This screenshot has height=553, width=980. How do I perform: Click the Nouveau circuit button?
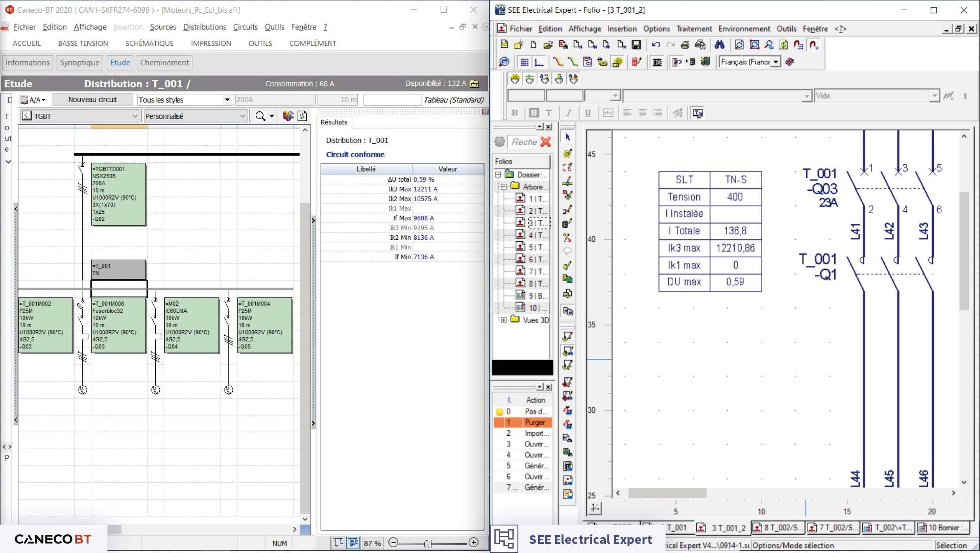point(92,100)
